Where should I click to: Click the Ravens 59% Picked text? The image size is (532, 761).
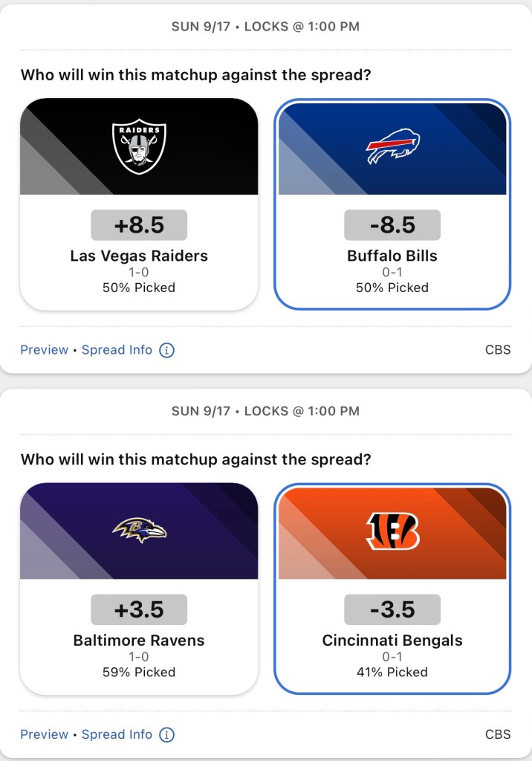(139, 672)
